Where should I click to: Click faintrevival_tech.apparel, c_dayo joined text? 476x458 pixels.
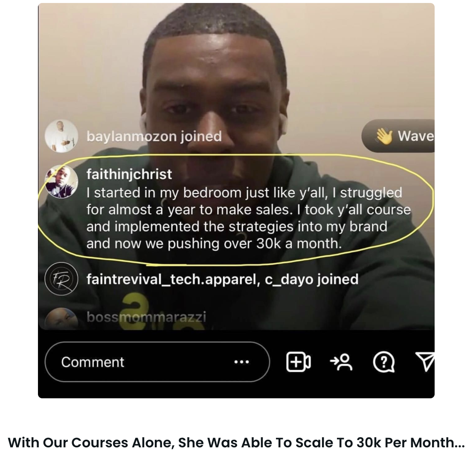point(223,279)
